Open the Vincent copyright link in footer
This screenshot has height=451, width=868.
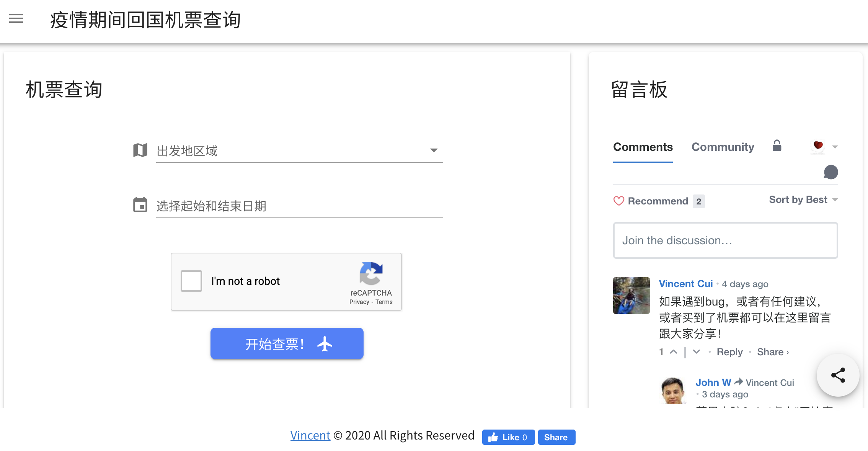click(310, 435)
